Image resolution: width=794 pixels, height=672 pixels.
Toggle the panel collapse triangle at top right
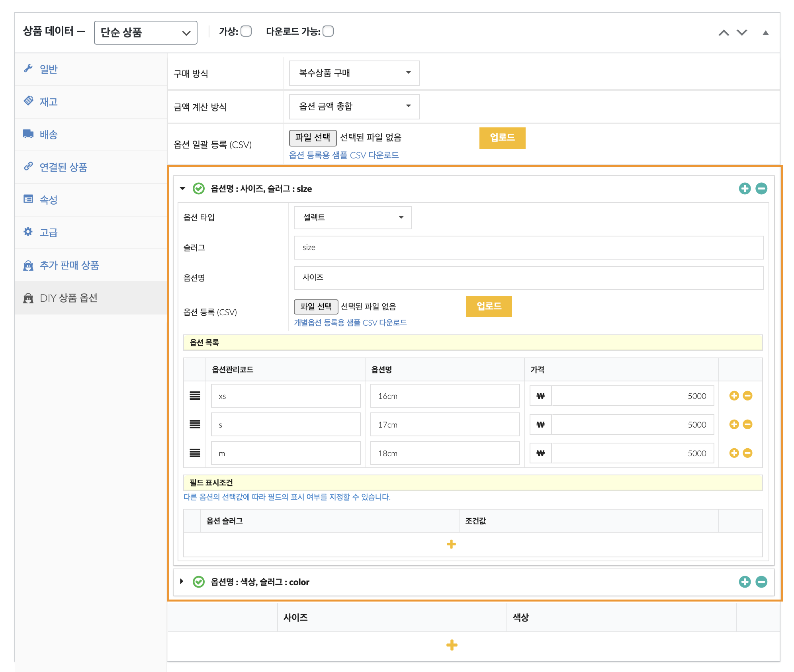[x=765, y=33]
